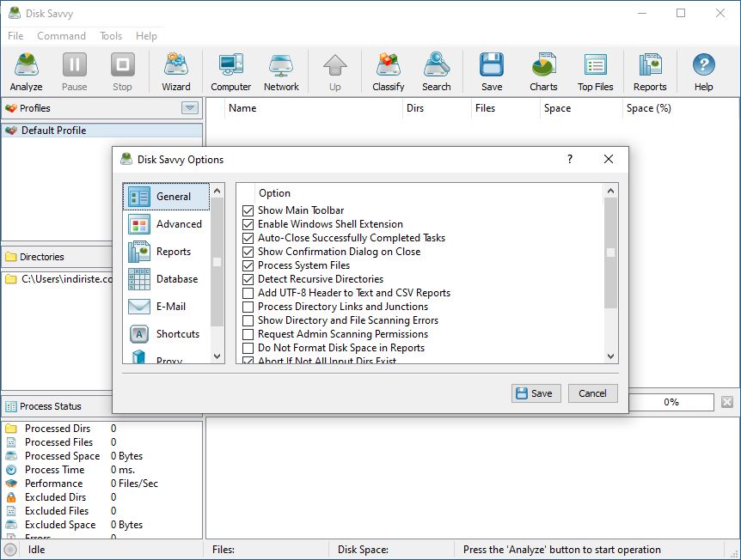Click the options dialog help question mark
The image size is (741, 560).
tap(570, 159)
